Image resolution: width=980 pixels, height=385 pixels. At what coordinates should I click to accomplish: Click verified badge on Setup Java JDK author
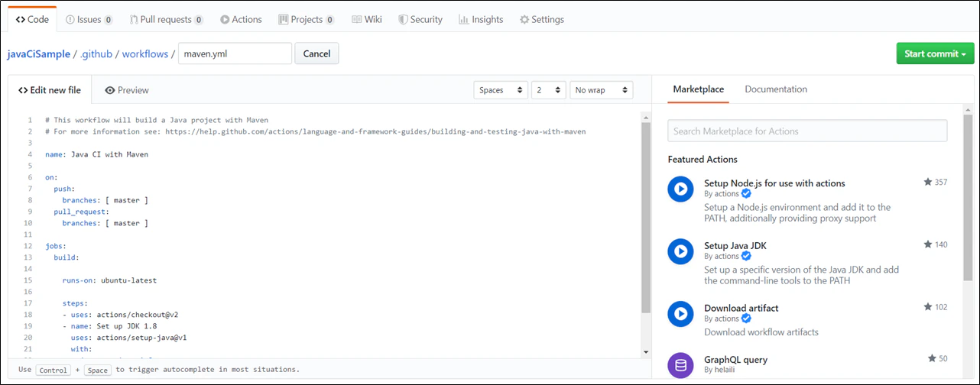pyautogui.click(x=746, y=257)
